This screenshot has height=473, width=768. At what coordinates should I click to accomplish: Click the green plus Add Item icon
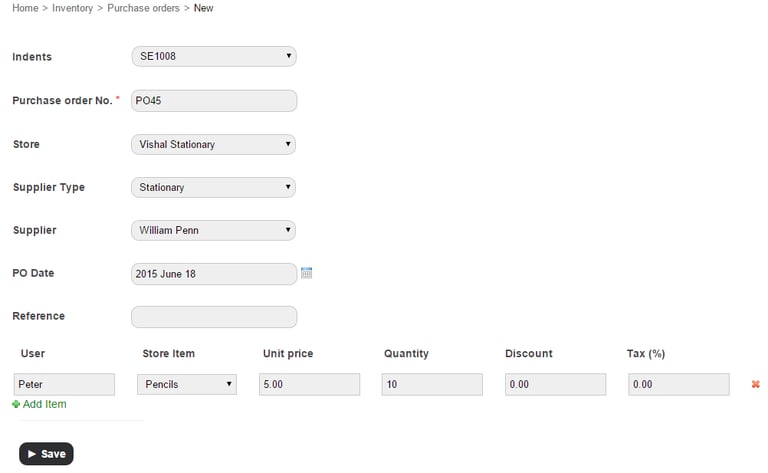coord(16,404)
